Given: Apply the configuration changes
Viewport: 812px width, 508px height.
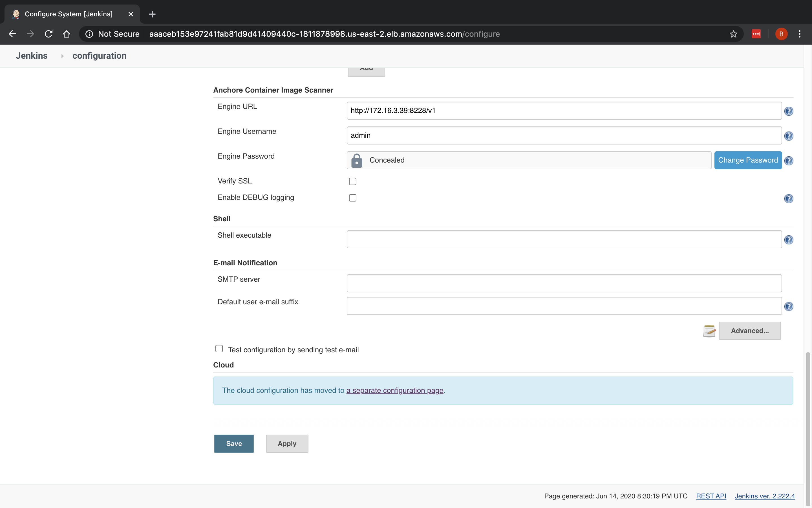Looking at the screenshot, I should [x=287, y=443].
